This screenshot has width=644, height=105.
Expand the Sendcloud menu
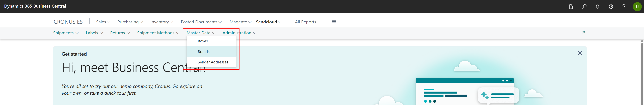coord(269,22)
